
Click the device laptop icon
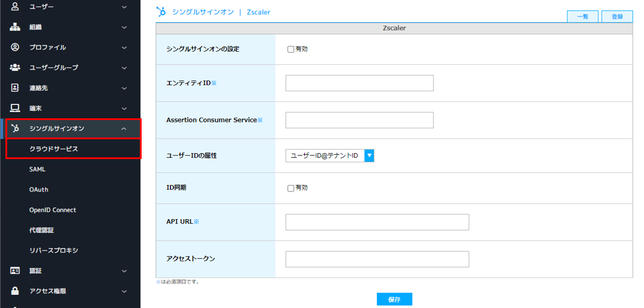pos(15,108)
